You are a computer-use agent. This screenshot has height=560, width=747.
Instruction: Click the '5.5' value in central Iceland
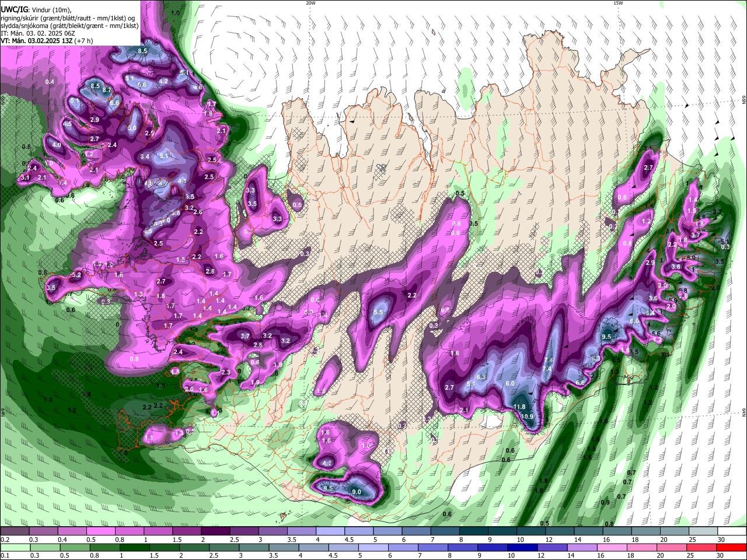tap(378, 313)
